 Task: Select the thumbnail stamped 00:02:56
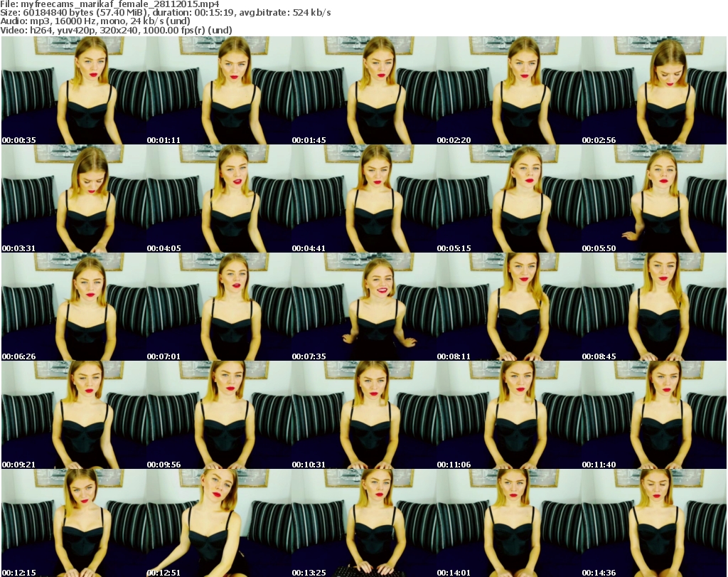(x=654, y=90)
